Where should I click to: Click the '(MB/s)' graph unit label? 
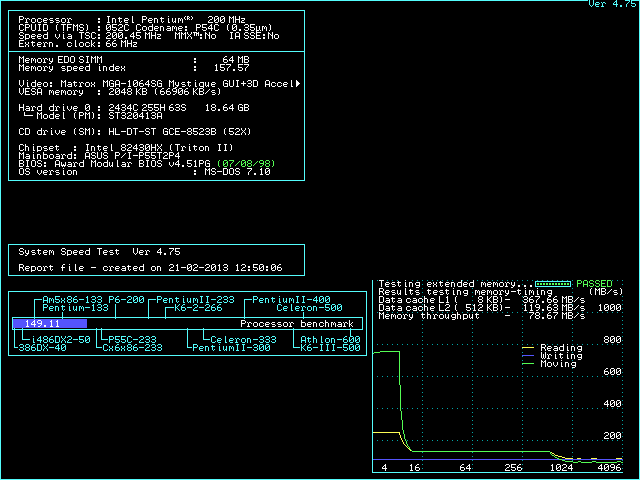[606, 292]
